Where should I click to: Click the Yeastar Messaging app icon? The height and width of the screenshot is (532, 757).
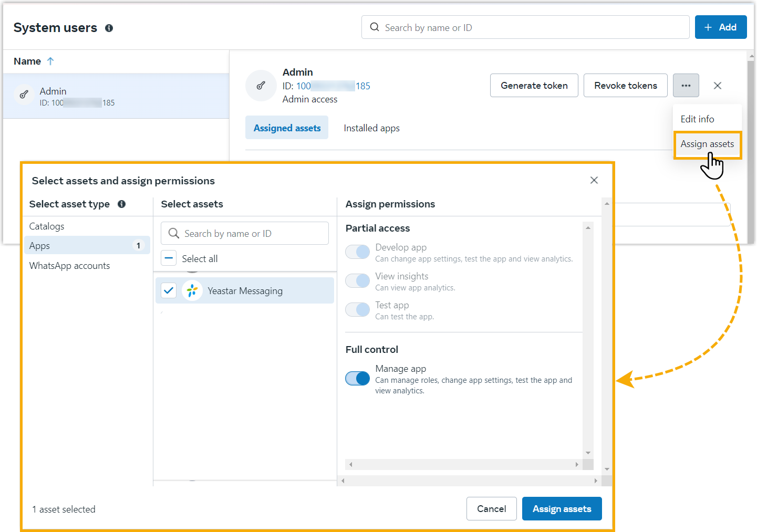coord(192,290)
